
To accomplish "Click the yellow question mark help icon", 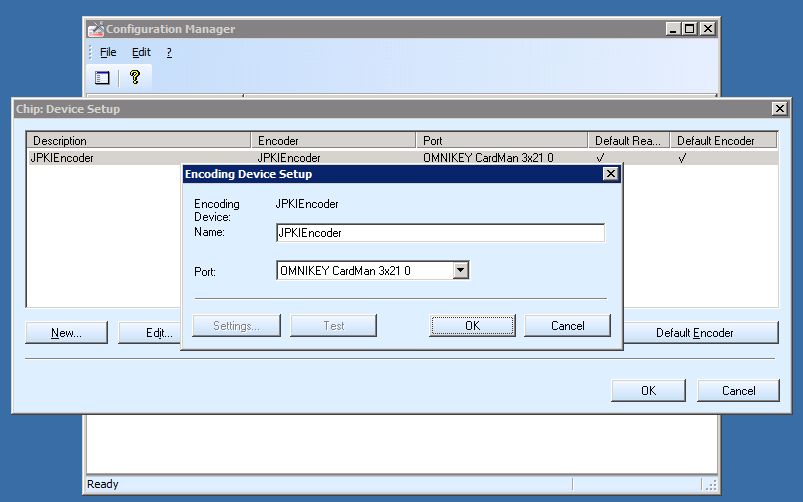I will [x=135, y=77].
